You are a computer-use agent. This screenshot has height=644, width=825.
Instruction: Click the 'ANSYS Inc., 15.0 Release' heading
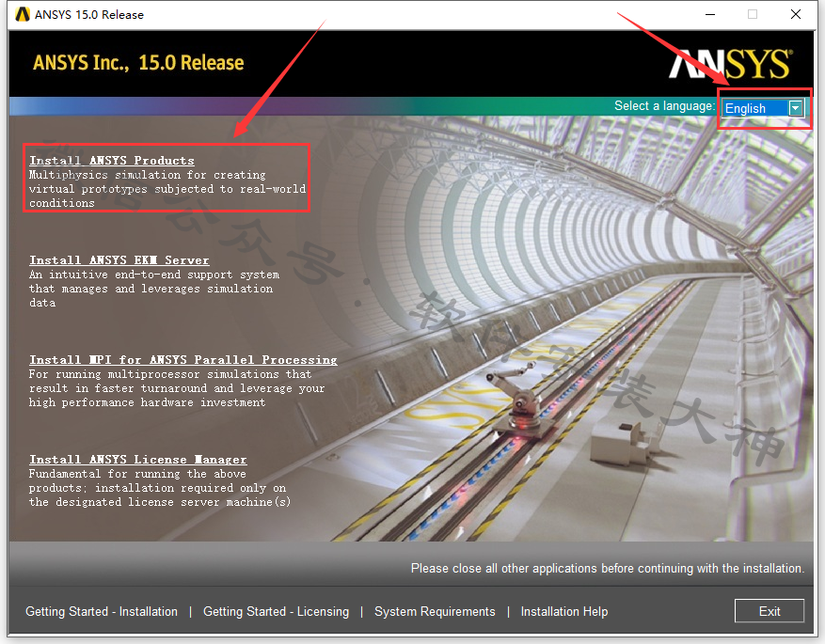pyautogui.click(x=138, y=63)
